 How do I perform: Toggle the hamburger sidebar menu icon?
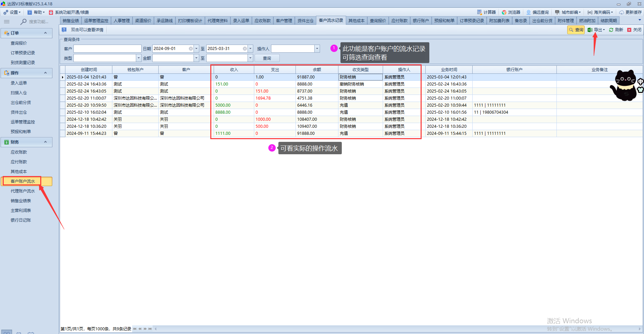click(x=7, y=21)
